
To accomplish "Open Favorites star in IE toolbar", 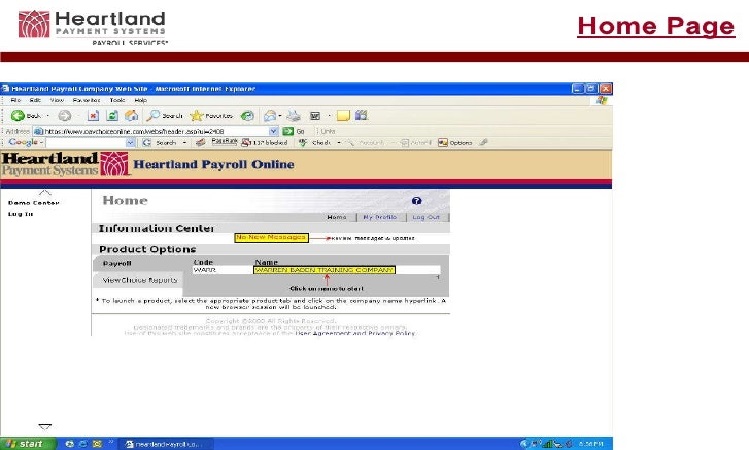I will click(x=212, y=116).
